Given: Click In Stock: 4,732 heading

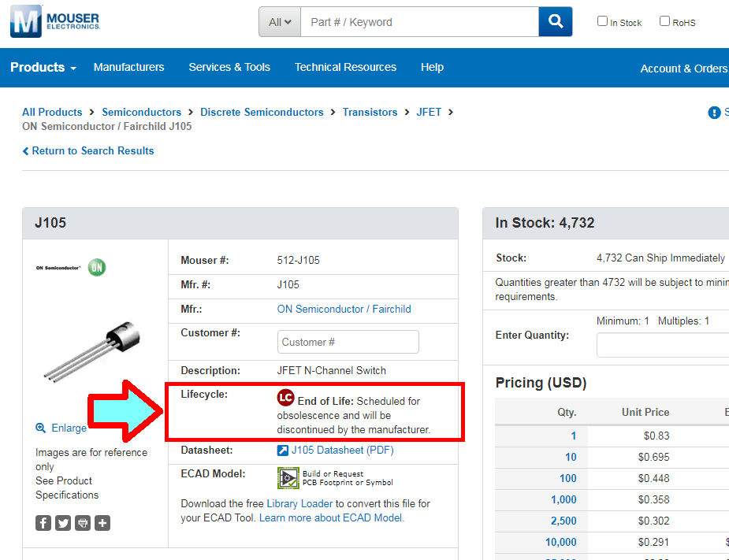Looking at the screenshot, I should tap(545, 223).
